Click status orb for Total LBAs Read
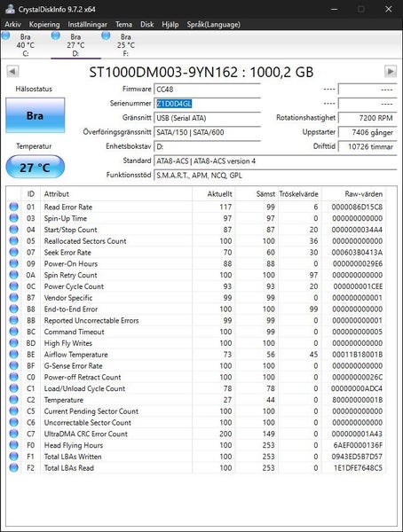 pyautogui.click(x=13, y=467)
